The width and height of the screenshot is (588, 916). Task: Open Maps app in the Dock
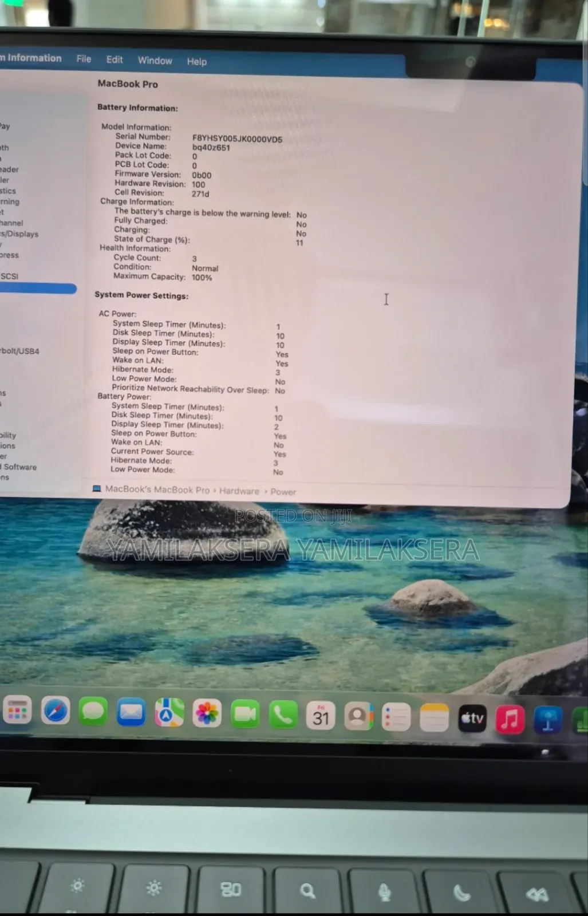pos(169,713)
